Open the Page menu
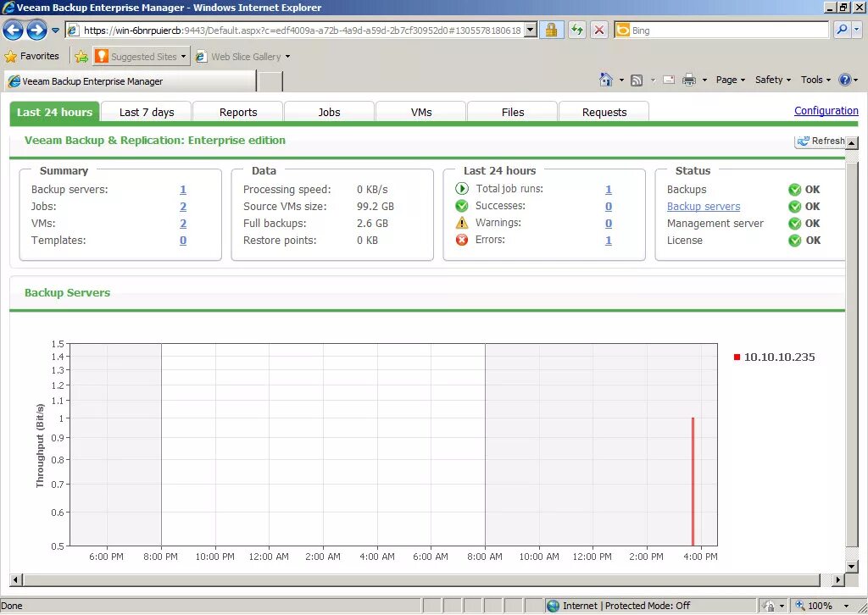 730,80
